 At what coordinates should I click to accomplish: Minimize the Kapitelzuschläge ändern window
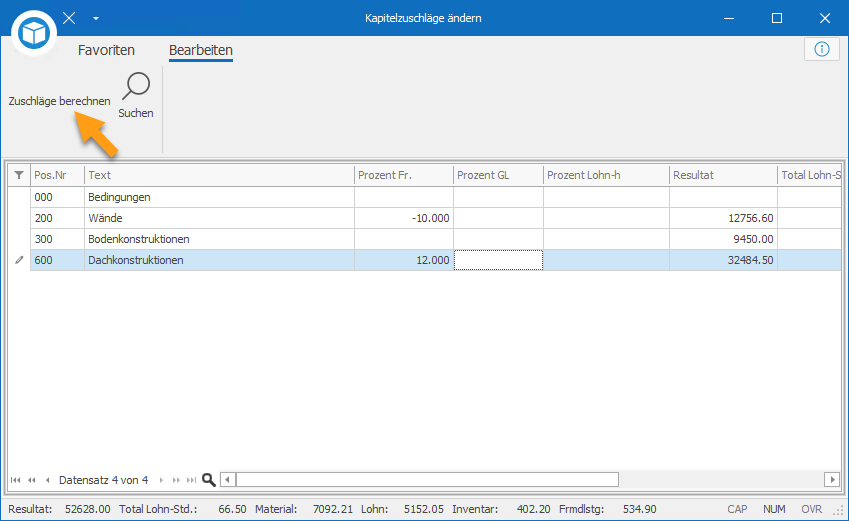[729, 18]
